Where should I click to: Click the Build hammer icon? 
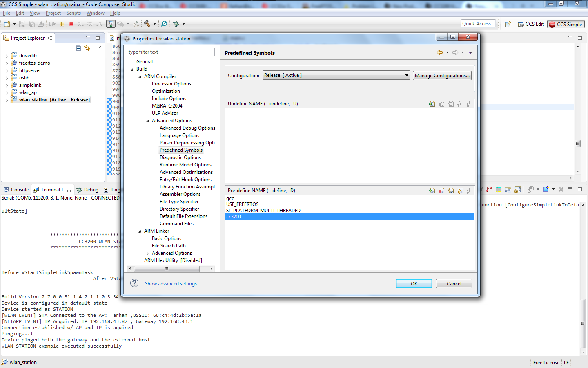pyautogui.click(x=147, y=24)
